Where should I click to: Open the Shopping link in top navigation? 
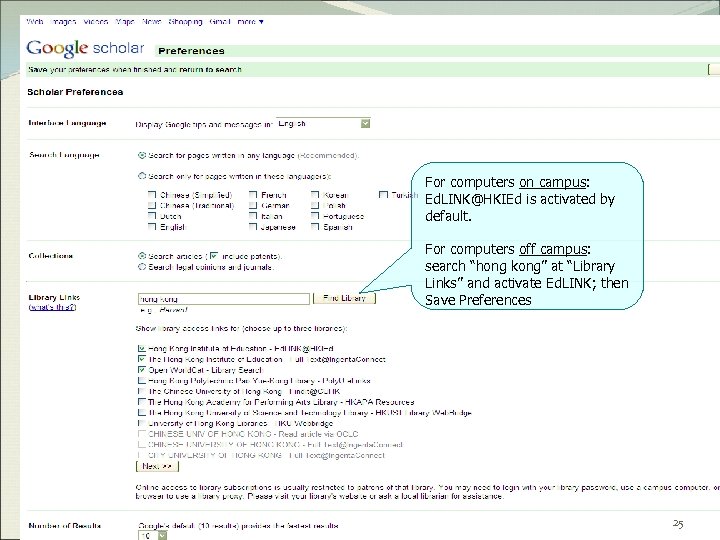click(x=185, y=22)
